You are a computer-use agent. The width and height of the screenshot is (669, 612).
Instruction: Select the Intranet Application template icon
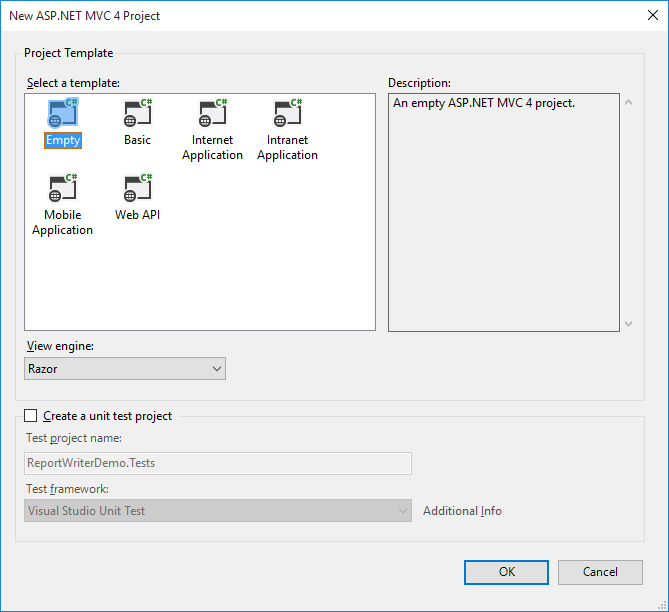tap(287, 113)
